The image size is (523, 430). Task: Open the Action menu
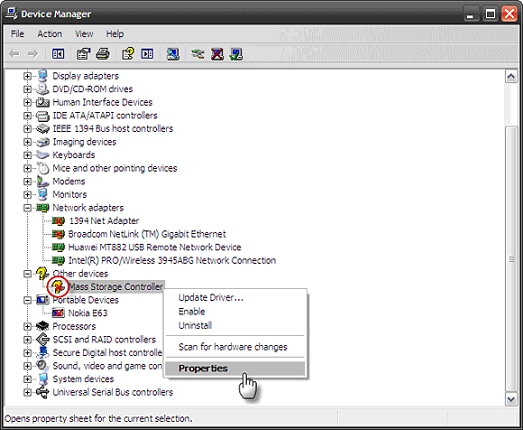[50, 34]
